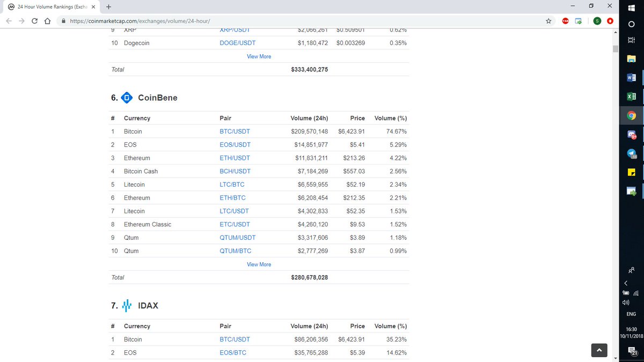Open CoinBene EOS/USDT pair link

tap(235, 145)
